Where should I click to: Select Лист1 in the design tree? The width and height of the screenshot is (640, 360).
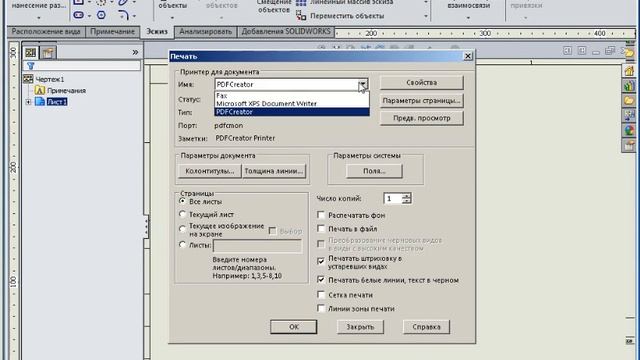click(x=57, y=102)
